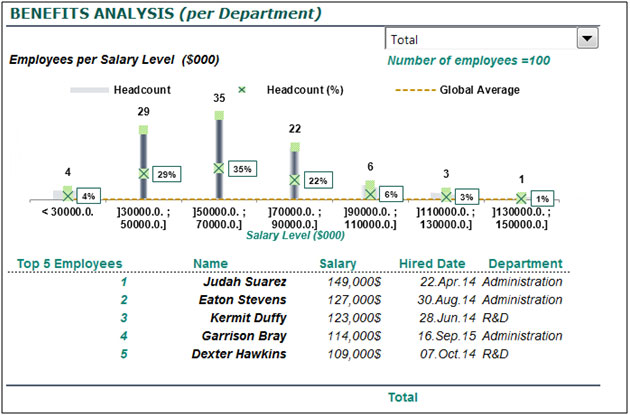
Task: Click the 22% data label
Action: [x=318, y=180]
